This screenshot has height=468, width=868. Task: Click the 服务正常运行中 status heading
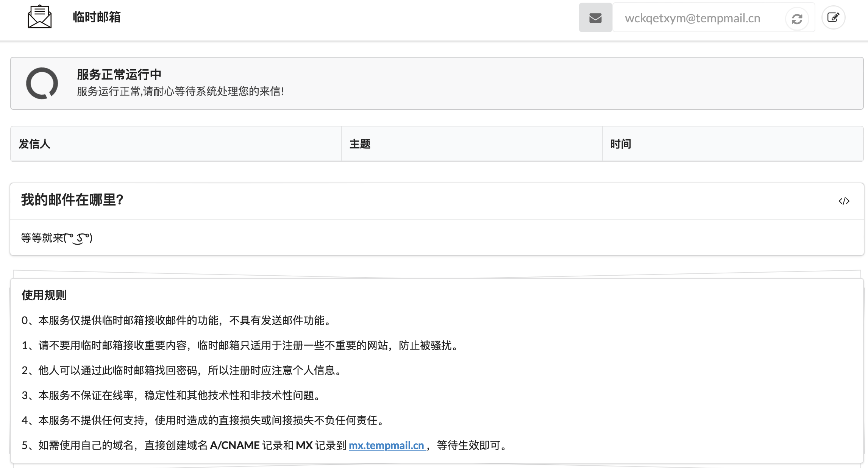pos(119,75)
